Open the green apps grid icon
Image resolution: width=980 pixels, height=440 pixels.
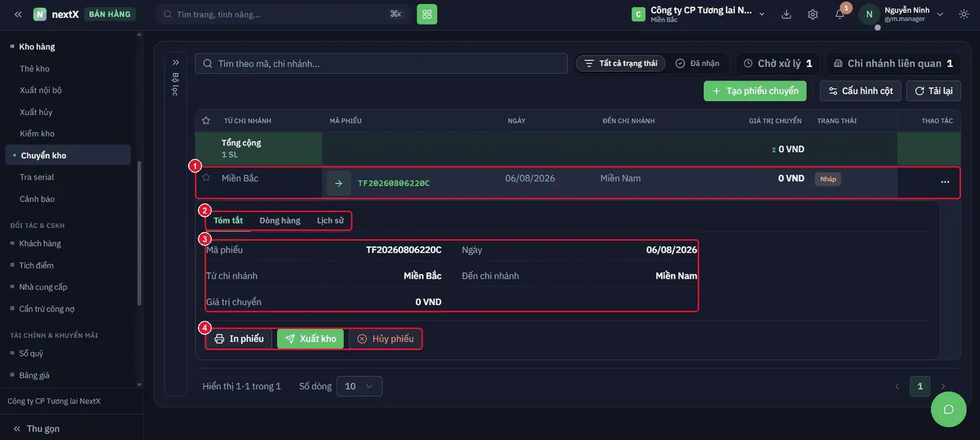pyautogui.click(x=427, y=14)
